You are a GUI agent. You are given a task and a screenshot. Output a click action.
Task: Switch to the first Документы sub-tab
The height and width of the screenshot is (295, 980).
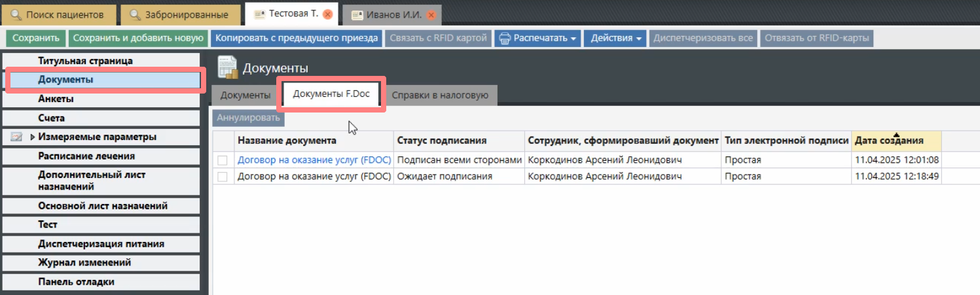click(x=245, y=95)
